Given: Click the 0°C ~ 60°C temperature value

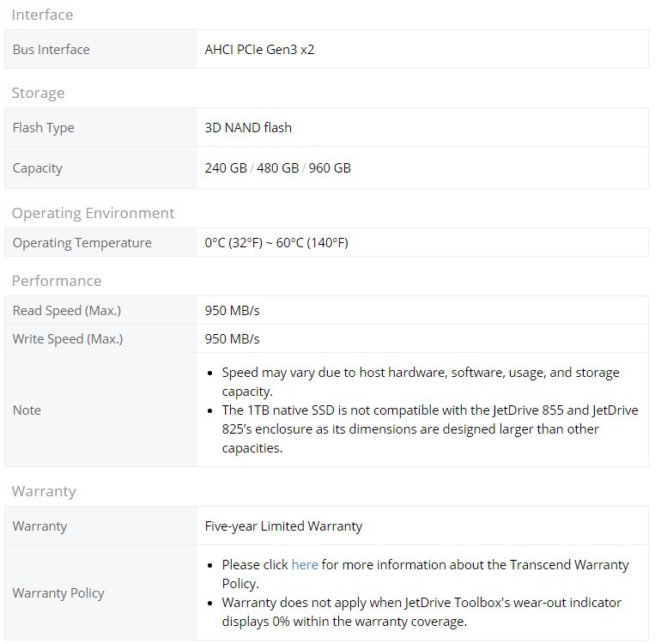Looking at the screenshot, I should pos(276,243).
